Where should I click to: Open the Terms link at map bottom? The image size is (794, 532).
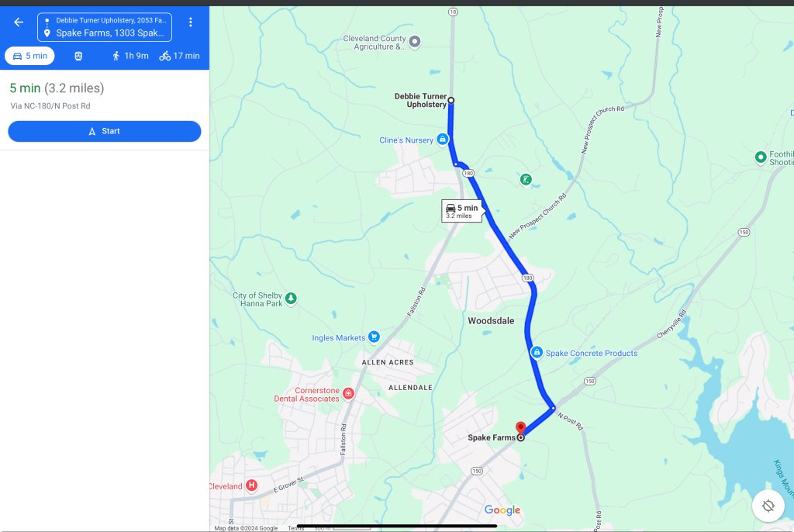coord(295,528)
